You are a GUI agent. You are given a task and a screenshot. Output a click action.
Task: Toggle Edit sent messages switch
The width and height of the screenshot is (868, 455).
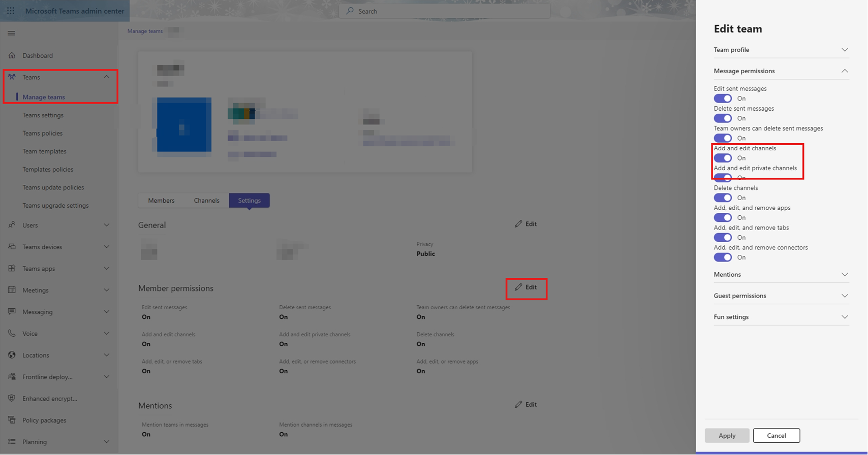(x=723, y=99)
